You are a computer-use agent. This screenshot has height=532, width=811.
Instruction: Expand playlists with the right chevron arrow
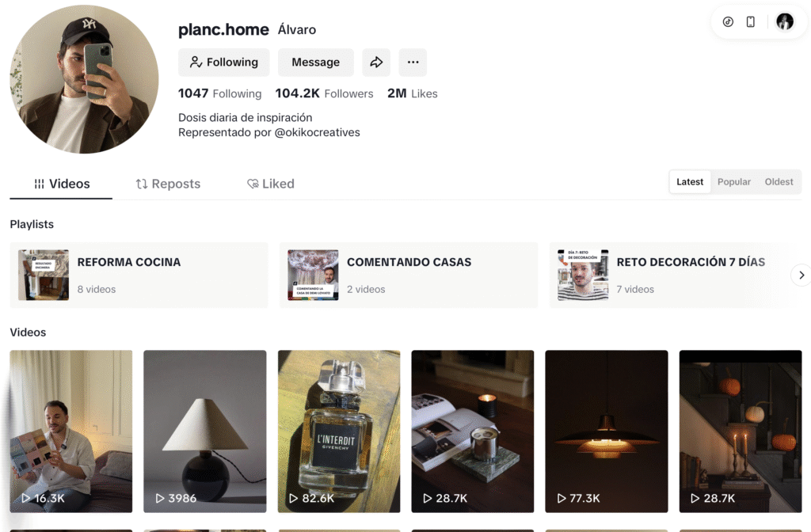pyautogui.click(x=801, y=275)
